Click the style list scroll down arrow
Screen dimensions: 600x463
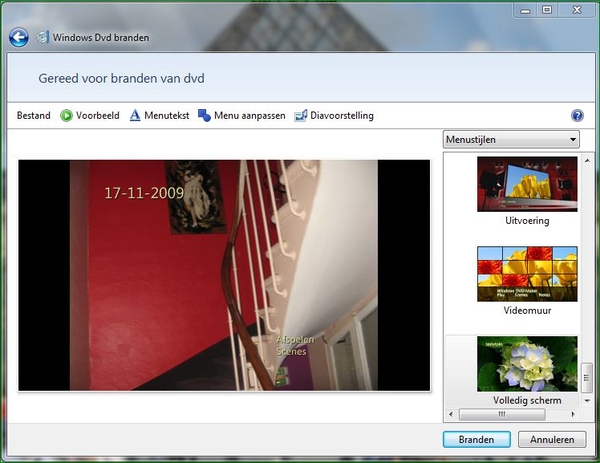tap(587, 401)
